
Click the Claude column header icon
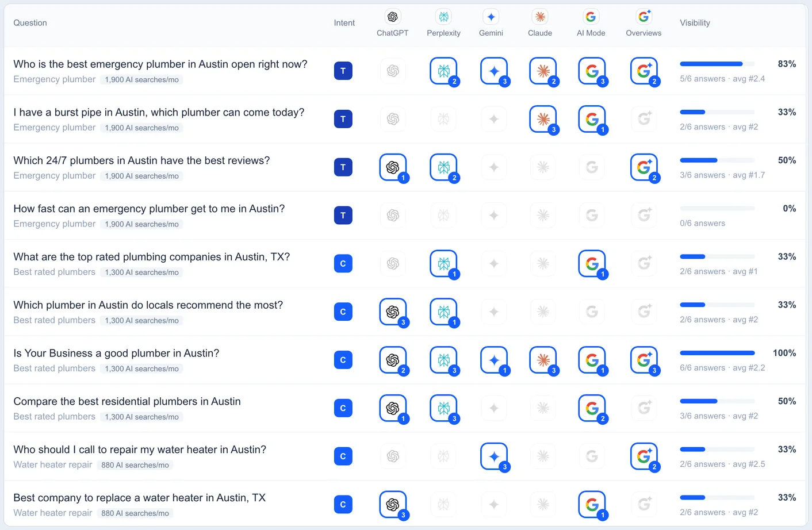tap(540, 17)
